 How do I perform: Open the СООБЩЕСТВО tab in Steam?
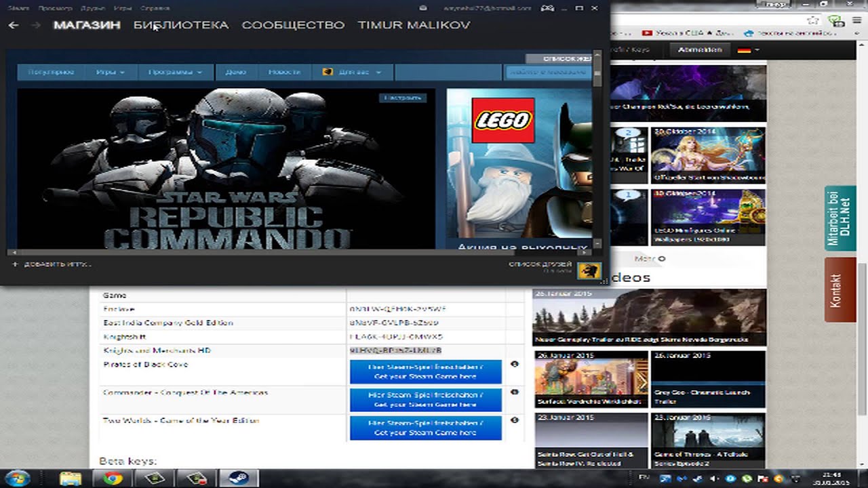[x=293, y=25]
